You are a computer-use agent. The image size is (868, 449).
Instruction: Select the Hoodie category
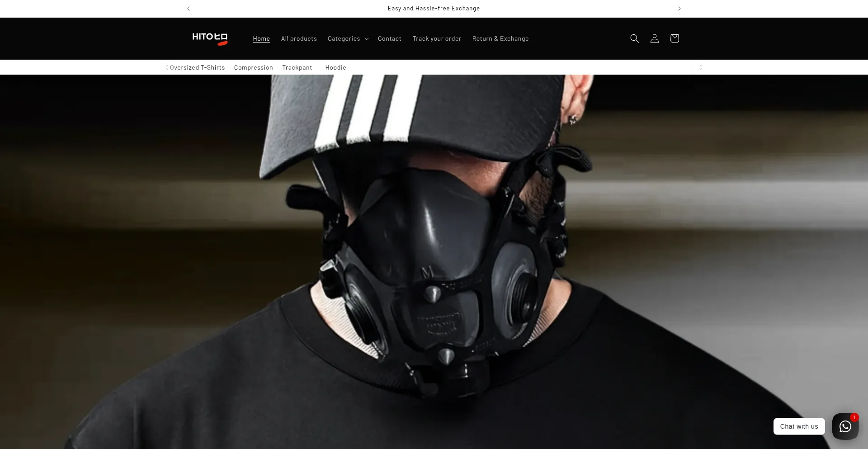coord(335,68)
